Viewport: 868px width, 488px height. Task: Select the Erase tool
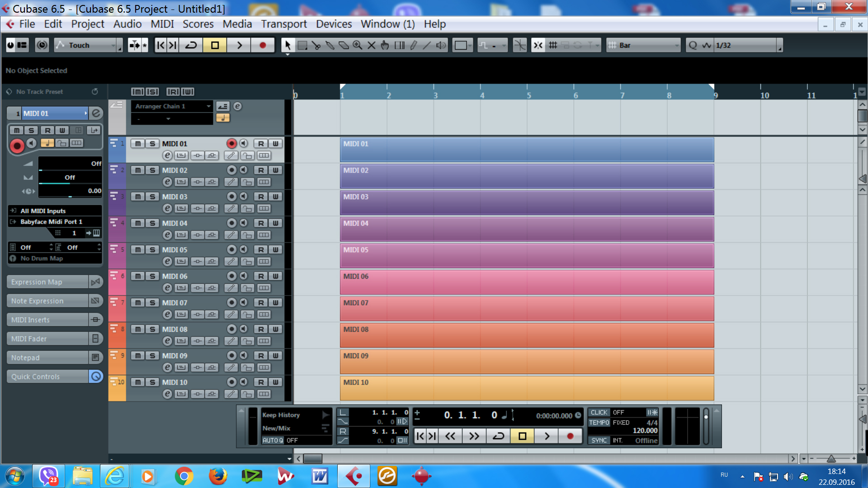(x=344, y=45)
